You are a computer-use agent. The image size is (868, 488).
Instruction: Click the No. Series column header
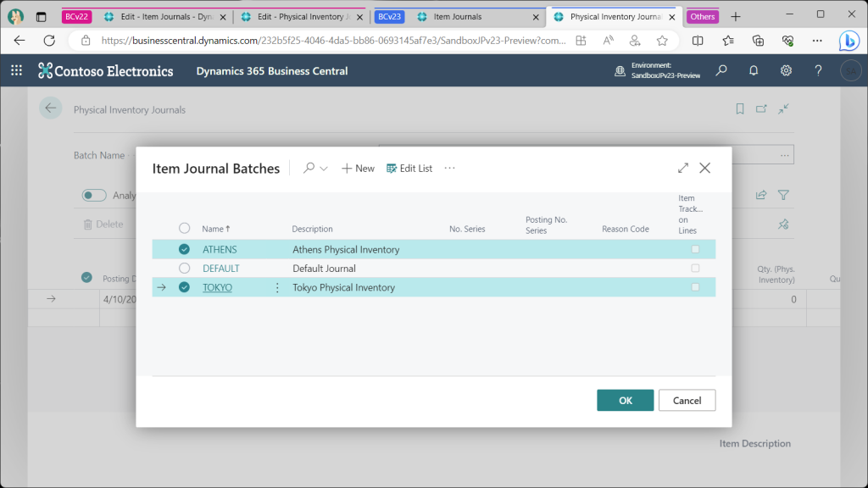(467, 229)
